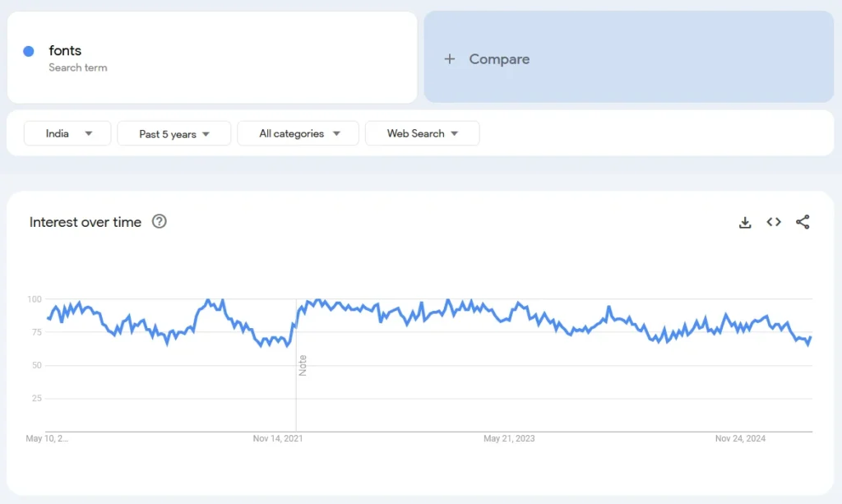Click the dropdown arrow on India filter
The width and height of the screenshot is (842, 504).
[x=88, y=133]
